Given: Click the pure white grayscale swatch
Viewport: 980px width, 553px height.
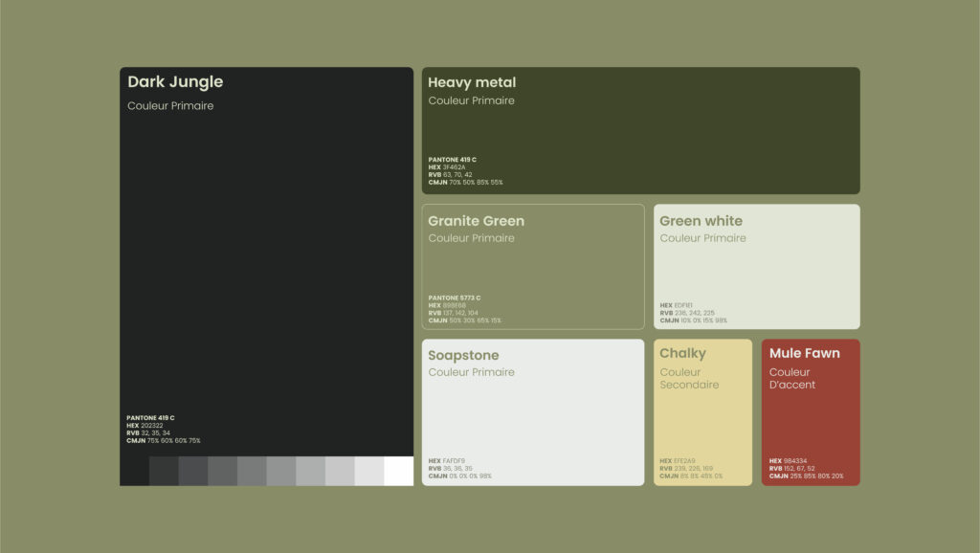Looking at the screenshot, I should (399, 472).
